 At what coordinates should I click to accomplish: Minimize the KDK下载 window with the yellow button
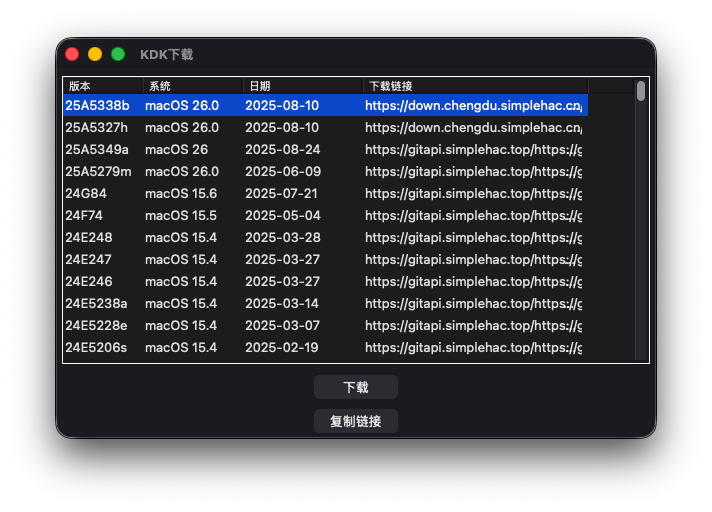[x=95, y=54]
